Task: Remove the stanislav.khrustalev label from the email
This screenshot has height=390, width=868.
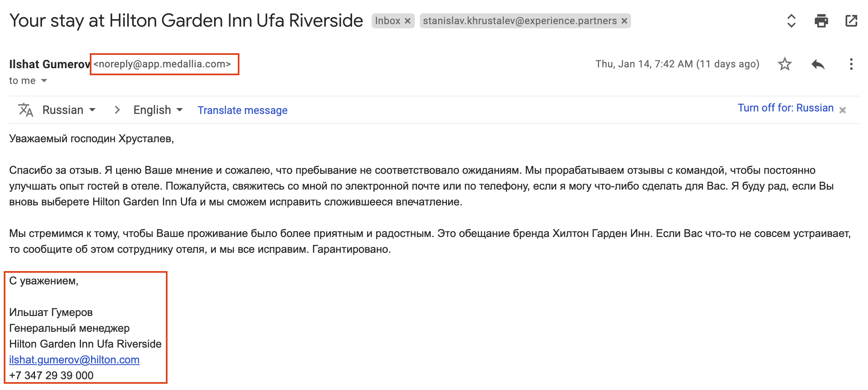Action: [x=624, y=21]
